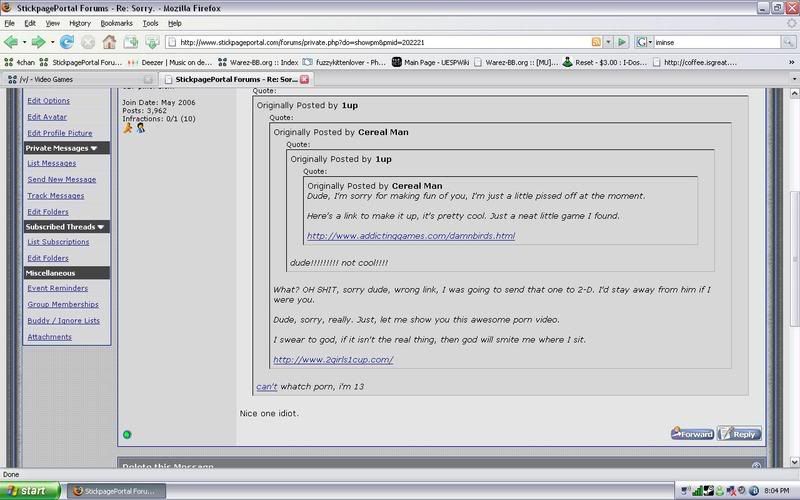Collapse the Private Messages sidebar section
The width and height of the screenshot is (800, 500).
tap(94, 148)
